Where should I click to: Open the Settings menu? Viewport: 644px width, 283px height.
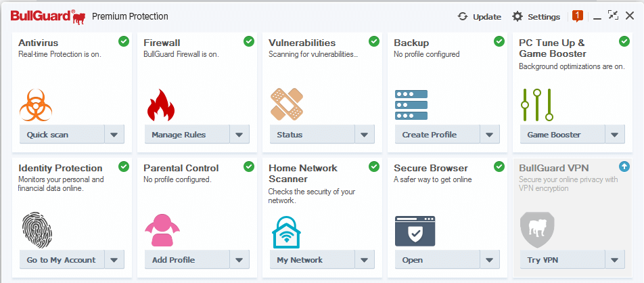(536, 17)
